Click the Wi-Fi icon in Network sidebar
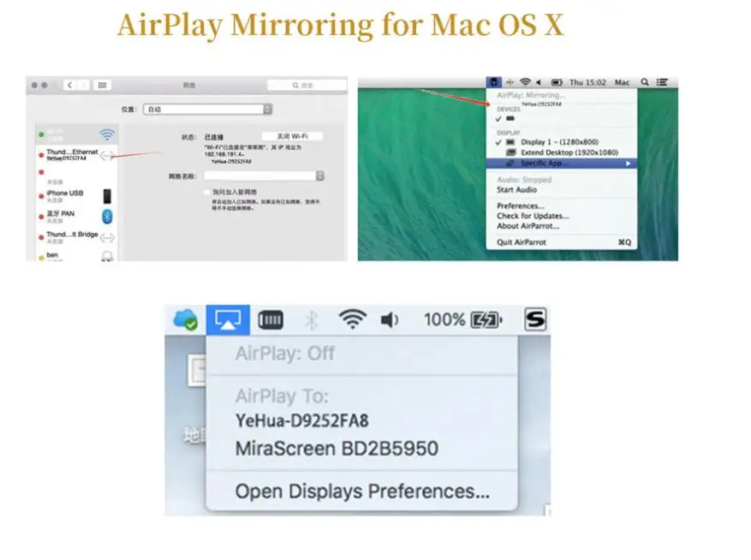 pyautogui.click(x=107, y=134)
